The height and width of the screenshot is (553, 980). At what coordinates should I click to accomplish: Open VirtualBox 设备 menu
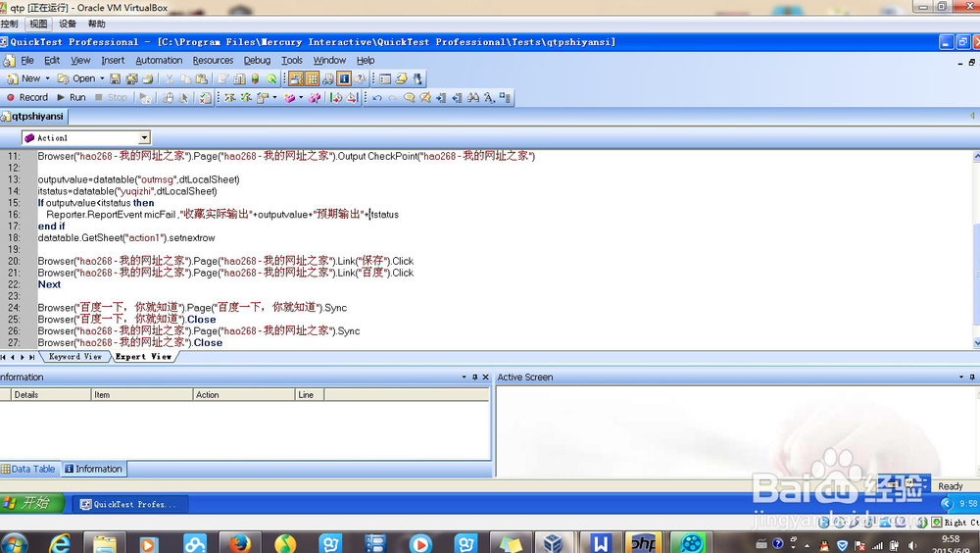(68, 24)
